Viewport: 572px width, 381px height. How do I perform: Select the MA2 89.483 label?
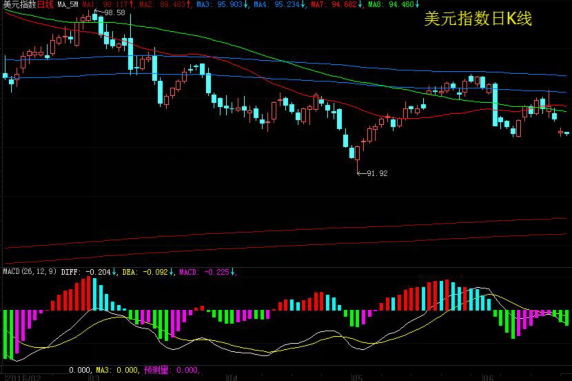pos(162,5)
